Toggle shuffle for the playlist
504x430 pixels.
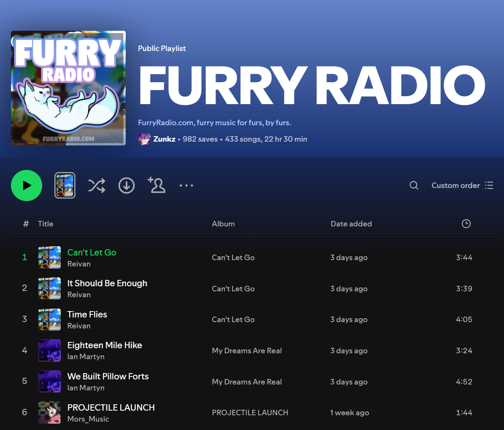97,185
